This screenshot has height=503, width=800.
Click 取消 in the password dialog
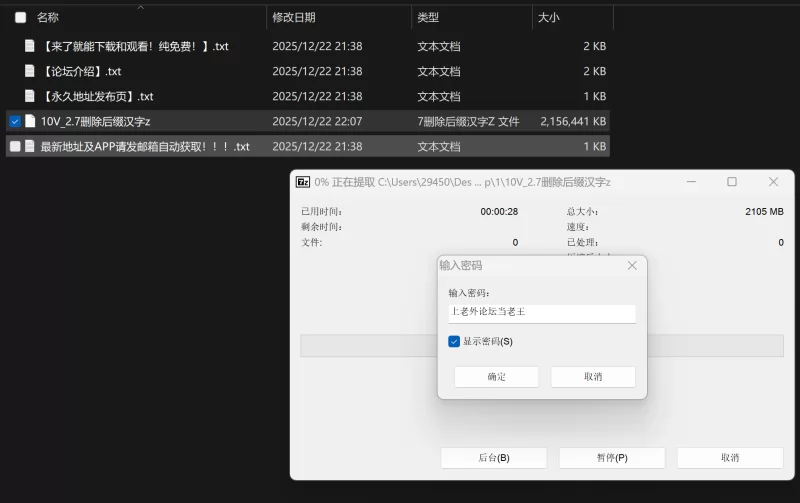coord(592,377)
